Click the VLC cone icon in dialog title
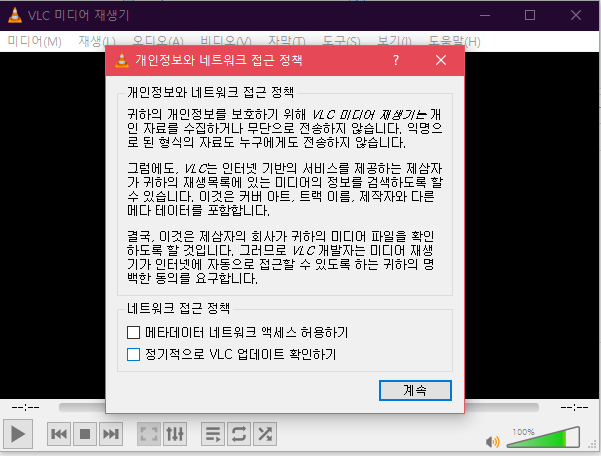 pyautogui.click(x=122, y=60)
